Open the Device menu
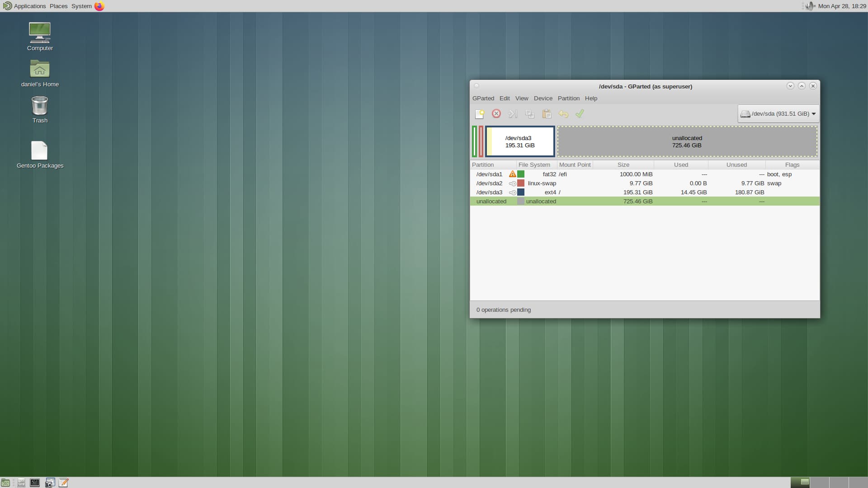868x488 pixels. (543, 98)
